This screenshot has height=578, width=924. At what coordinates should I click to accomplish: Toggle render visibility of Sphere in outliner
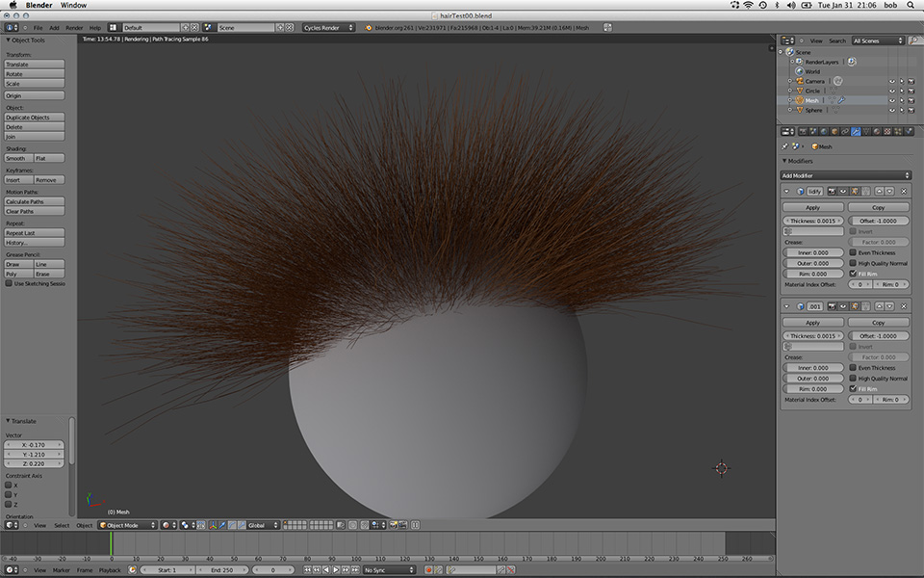911,110
